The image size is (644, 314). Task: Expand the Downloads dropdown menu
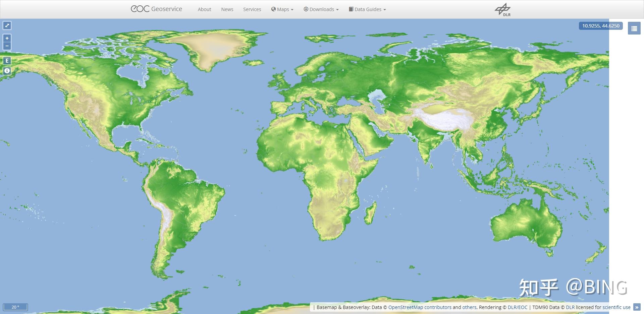tap(321, 9)
